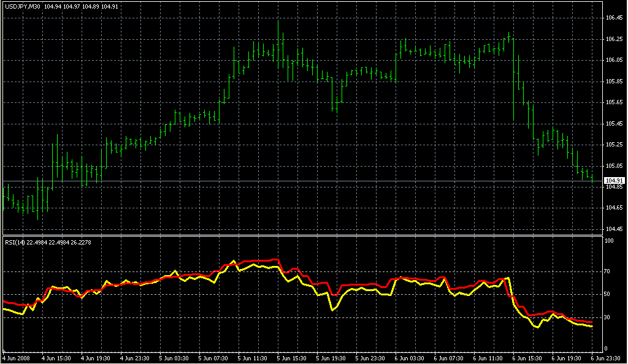Click the 4 Jun 19:30 time label
The height and width of the screenshot is (364, 628).
point(96,358)
